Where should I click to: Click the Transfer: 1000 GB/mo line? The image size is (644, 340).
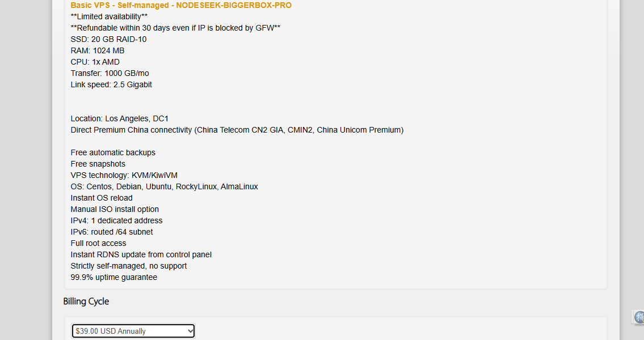[x=110, y=74]
